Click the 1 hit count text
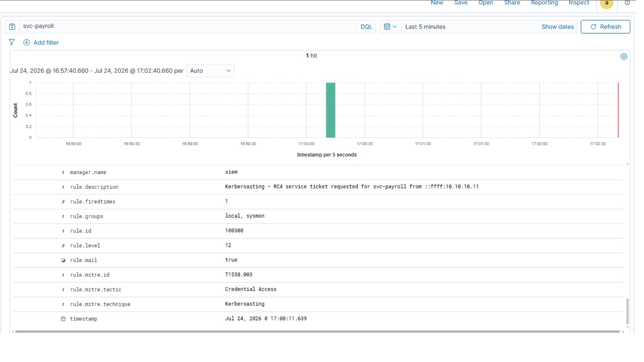 [x=312, y=56]
